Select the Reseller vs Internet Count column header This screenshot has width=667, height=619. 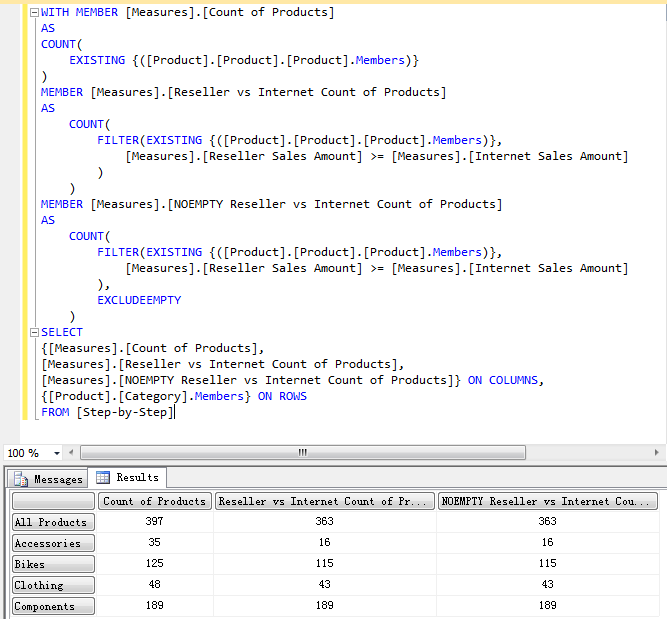point(325,501)
